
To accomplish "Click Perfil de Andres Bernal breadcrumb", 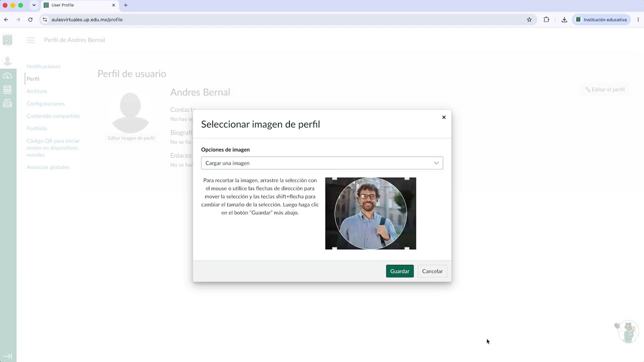I will 74,40.
